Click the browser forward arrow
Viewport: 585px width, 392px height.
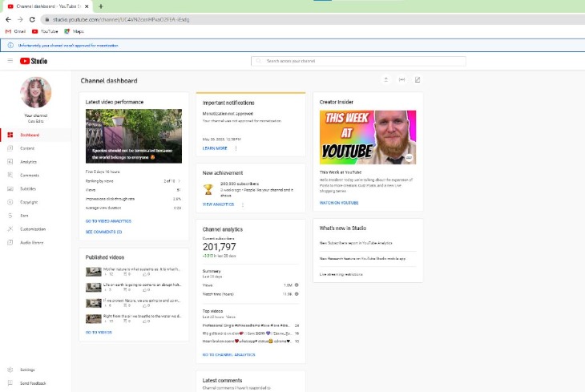click(x=20, y=19)
